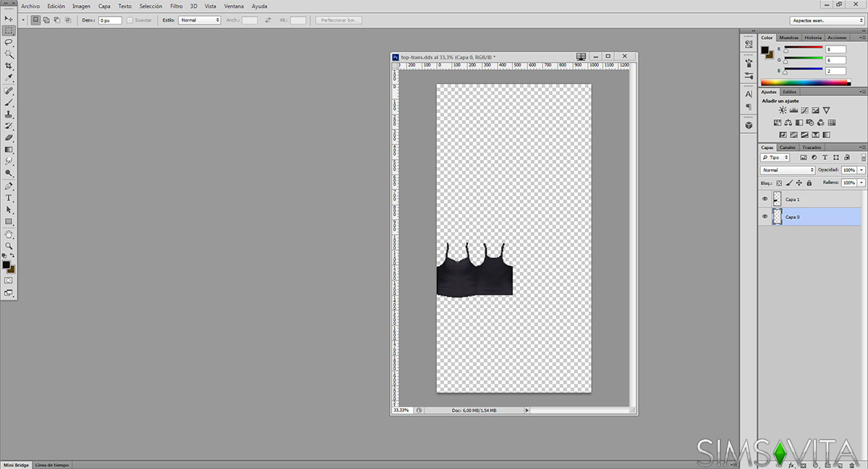Choose Intersect with selection mode

pyautogui.click(x=68, y=20)
